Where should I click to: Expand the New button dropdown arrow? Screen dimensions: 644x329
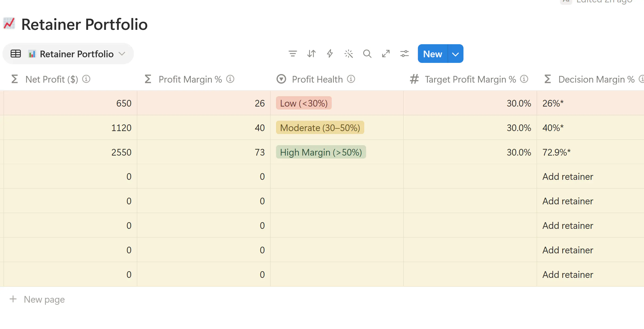[x=455, y=54]
